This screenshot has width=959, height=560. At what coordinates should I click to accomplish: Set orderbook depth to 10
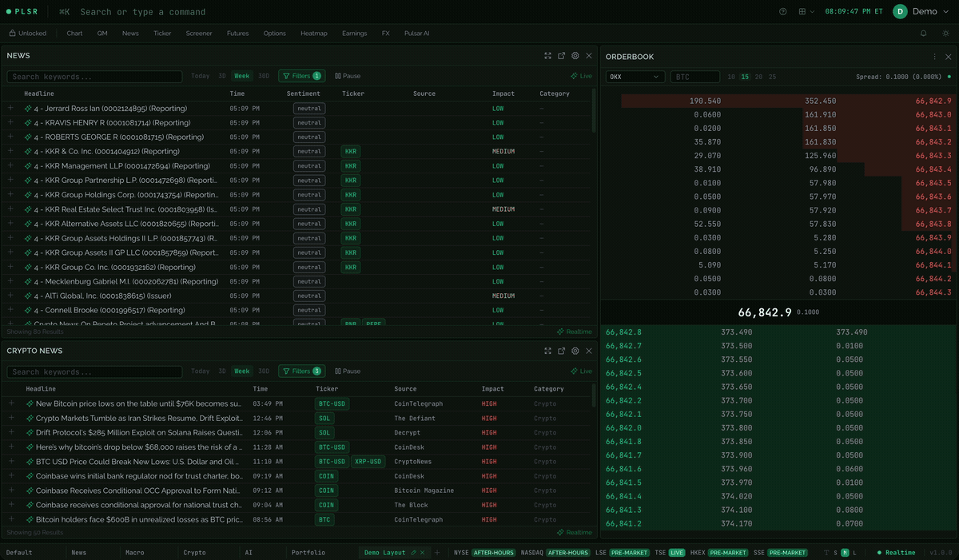pos(731,77)
